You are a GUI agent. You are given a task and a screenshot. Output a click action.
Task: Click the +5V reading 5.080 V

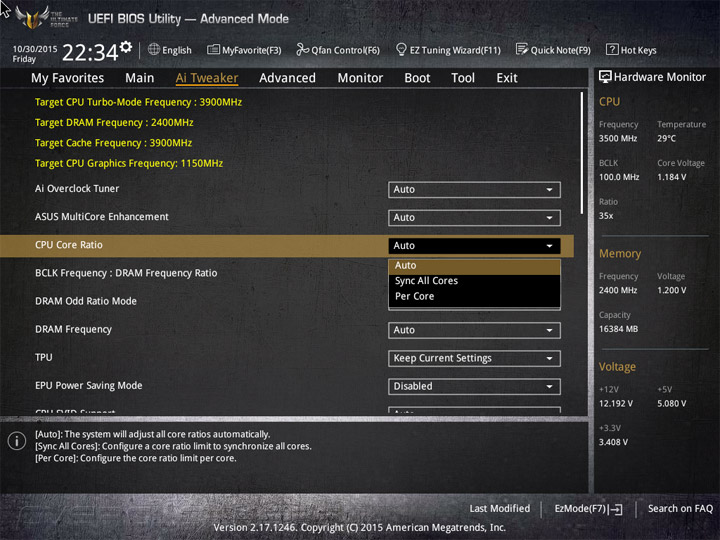pos(671,403)
